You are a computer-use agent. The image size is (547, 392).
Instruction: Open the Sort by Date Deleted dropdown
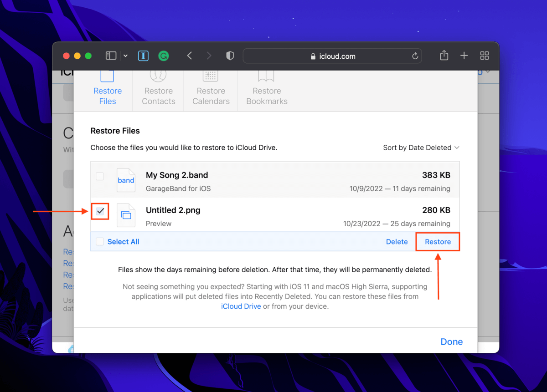pos(421,148)
